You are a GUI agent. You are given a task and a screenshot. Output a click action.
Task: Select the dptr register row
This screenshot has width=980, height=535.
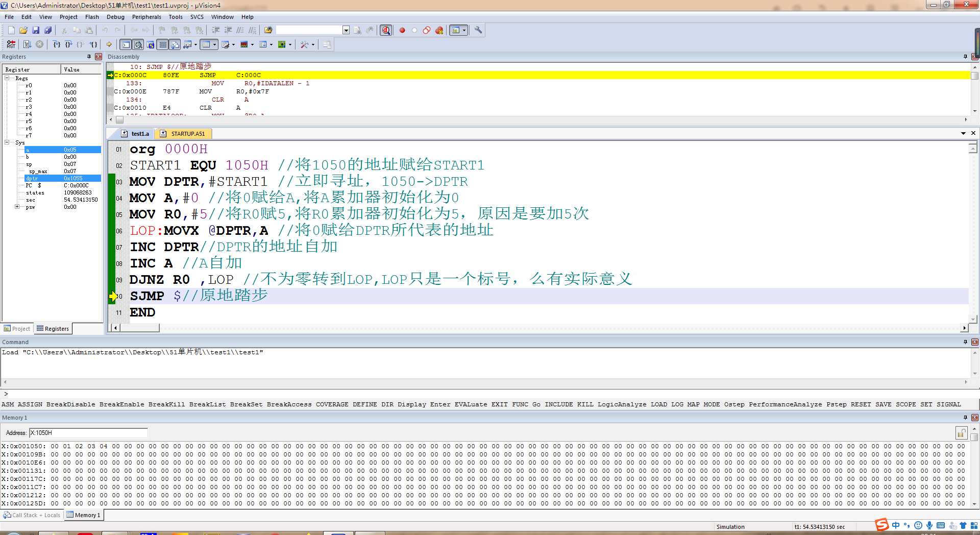63,178
